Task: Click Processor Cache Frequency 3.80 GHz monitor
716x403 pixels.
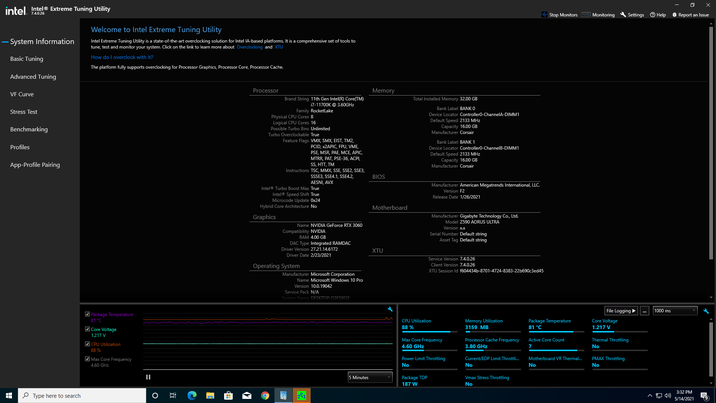Action: coord(492,344)
